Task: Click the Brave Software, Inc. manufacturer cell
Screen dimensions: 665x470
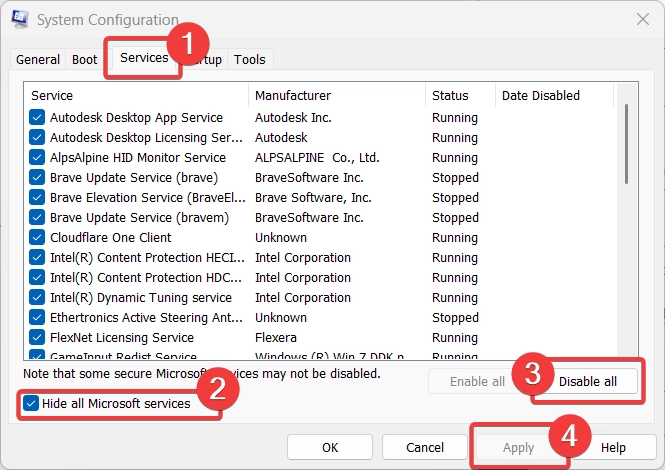Action: (x=313, y=198)
